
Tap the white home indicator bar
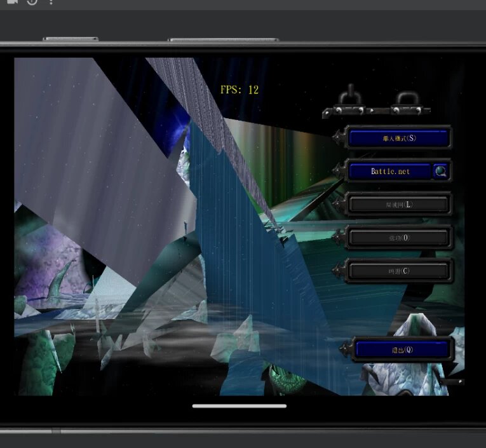[240, 406]
